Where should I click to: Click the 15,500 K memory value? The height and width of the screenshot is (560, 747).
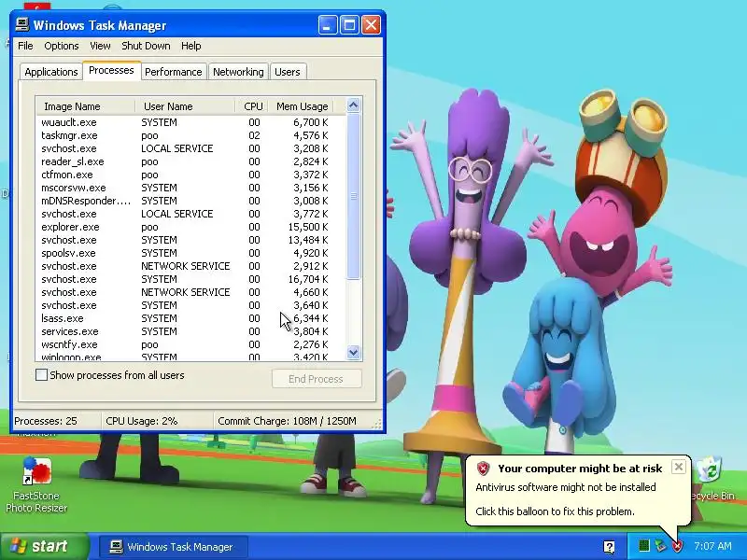point(308,227)
